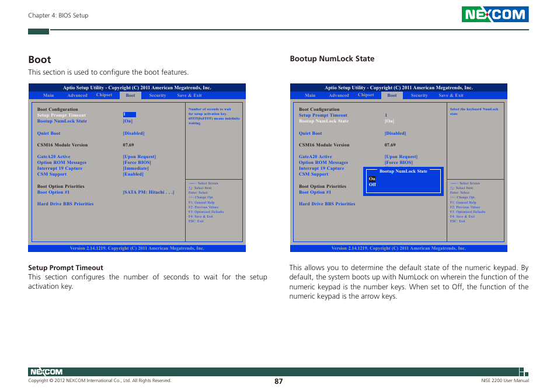
Task: Click the NEXCOM logo in the footer bar
Action: [46, 372]
